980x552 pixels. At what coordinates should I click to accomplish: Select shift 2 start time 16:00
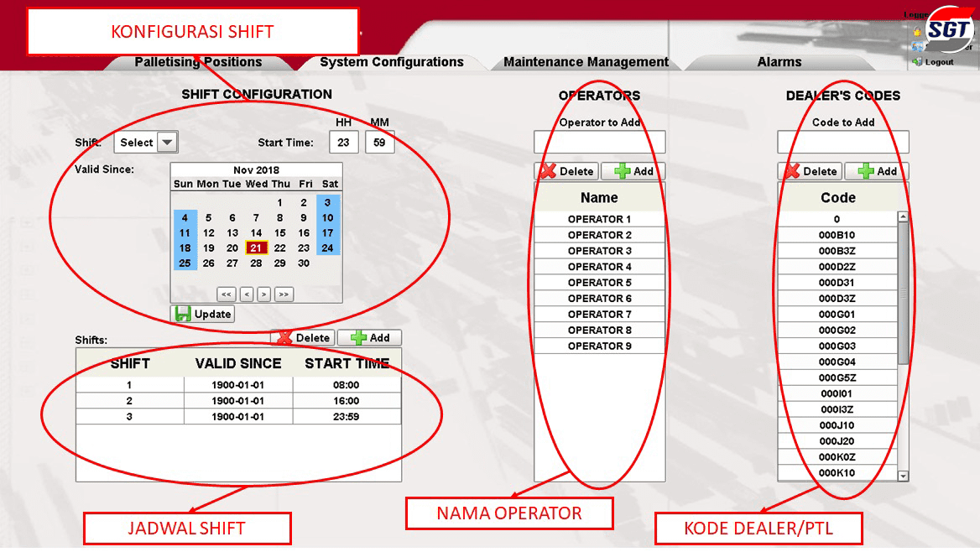347,401
